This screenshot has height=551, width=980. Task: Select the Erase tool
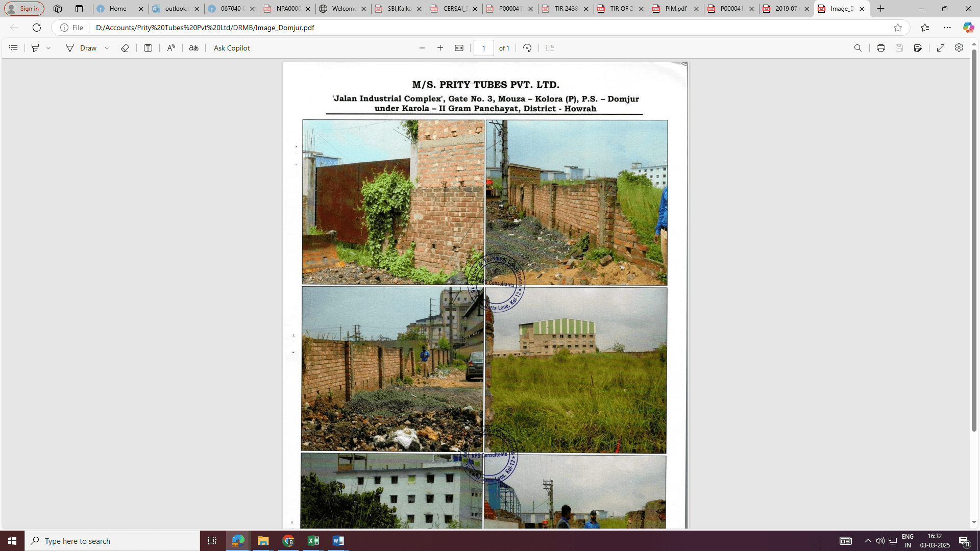(x=125, y=48)
